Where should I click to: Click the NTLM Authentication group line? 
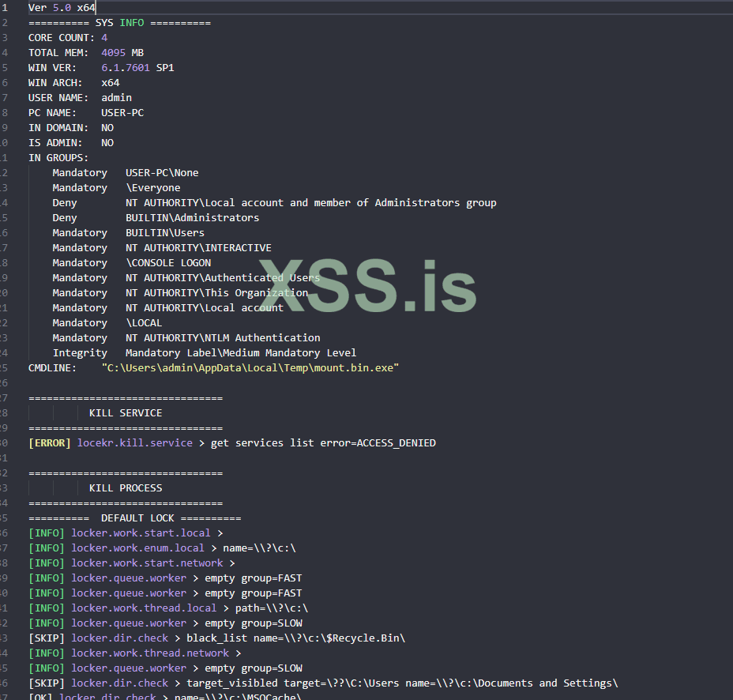[223, 337]
